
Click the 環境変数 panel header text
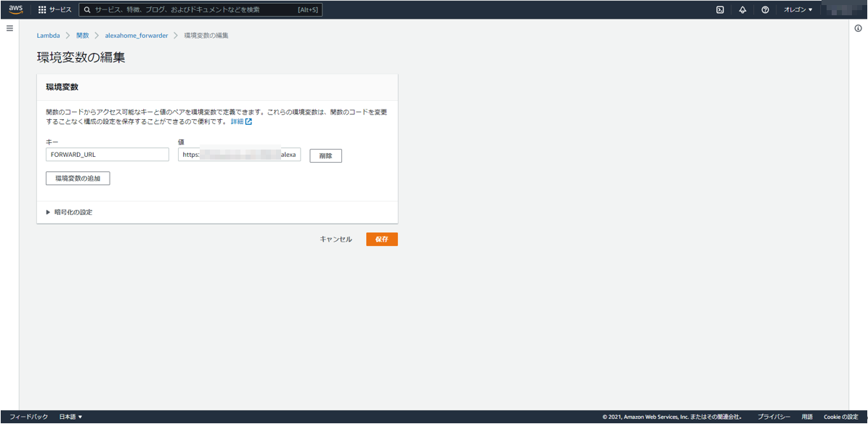tap(62, 87)
